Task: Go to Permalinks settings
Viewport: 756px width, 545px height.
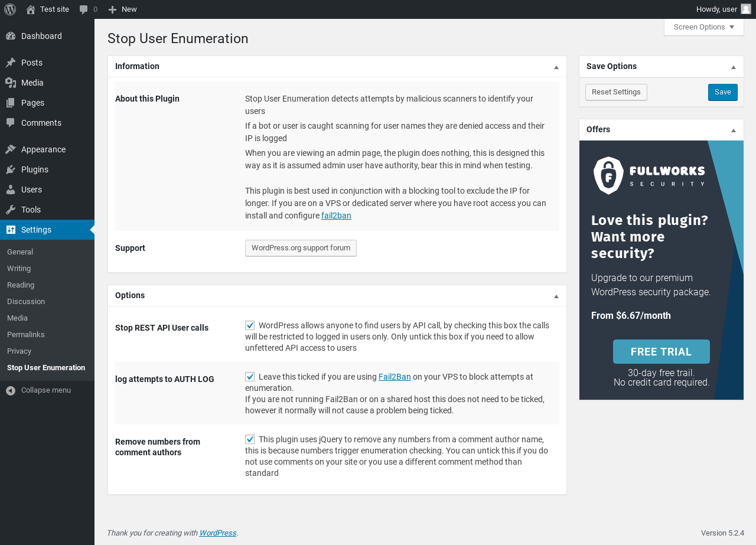Action: 26,334
